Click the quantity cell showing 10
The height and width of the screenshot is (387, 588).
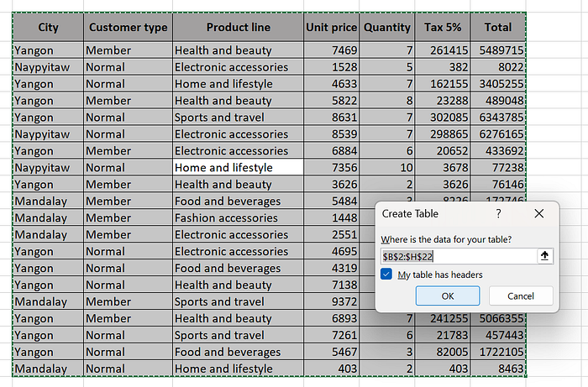[x=387, y=167]
